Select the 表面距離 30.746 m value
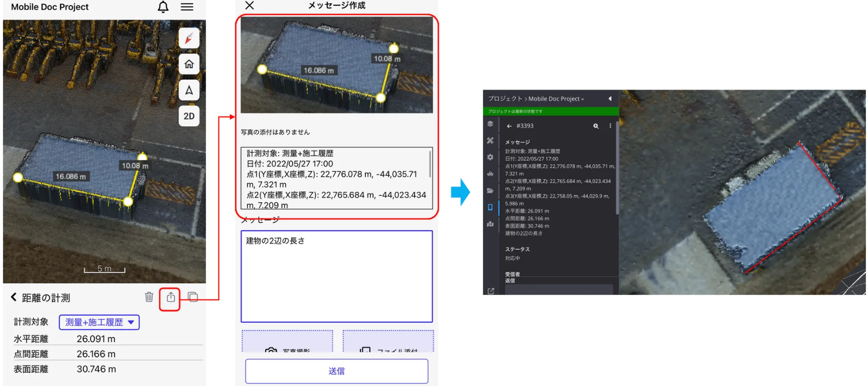 click(x=96, y=369)
